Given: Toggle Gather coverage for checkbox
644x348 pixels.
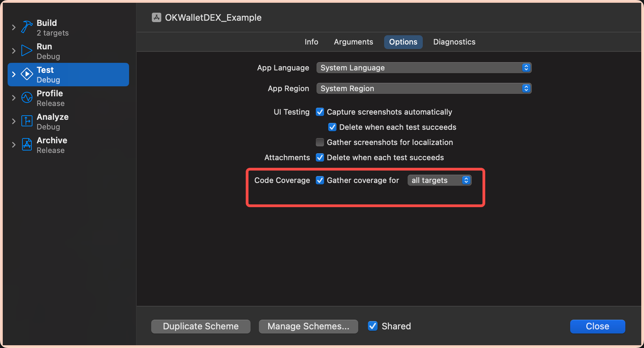Looking at the screenshot, I should pos(320,180).
